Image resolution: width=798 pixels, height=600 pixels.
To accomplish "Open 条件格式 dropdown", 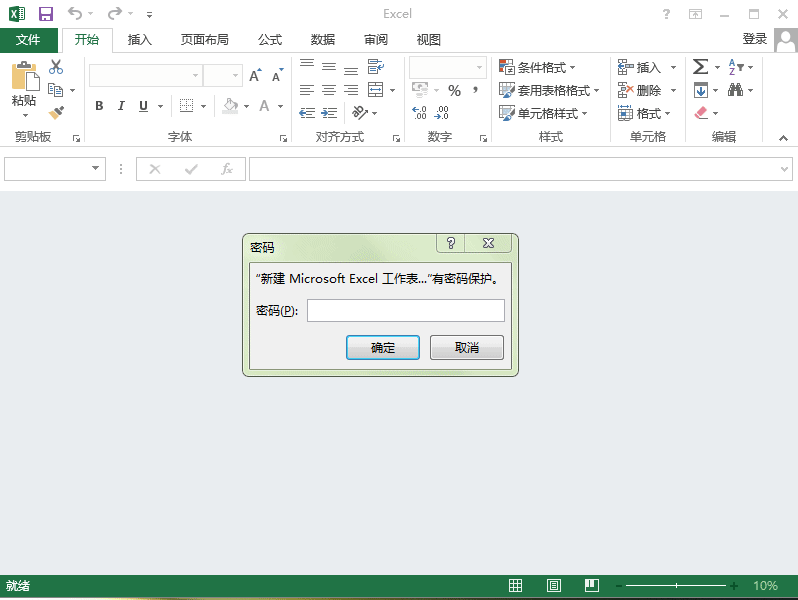I will tap(537, 67).
